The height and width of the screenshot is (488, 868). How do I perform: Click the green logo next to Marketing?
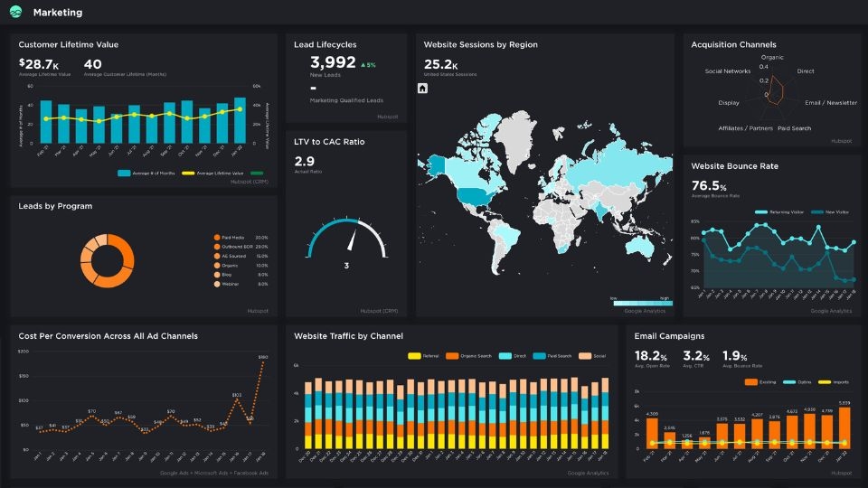pos(16,12)
